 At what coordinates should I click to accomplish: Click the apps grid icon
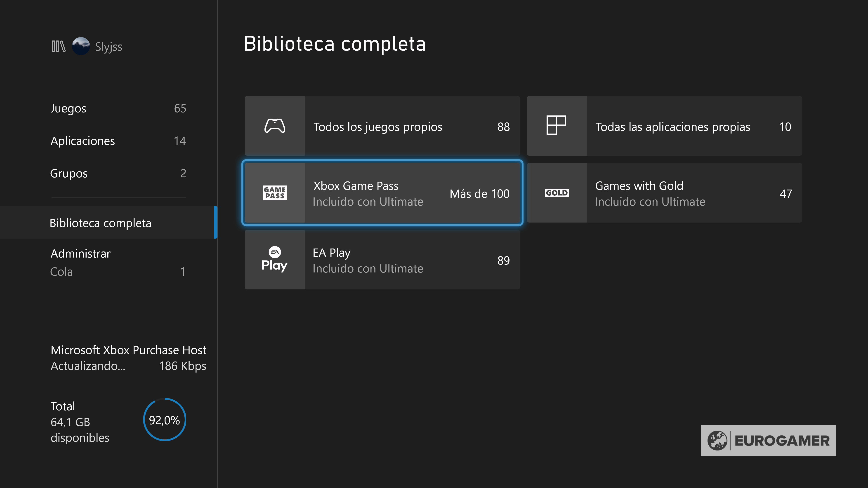tap(556, 125)
